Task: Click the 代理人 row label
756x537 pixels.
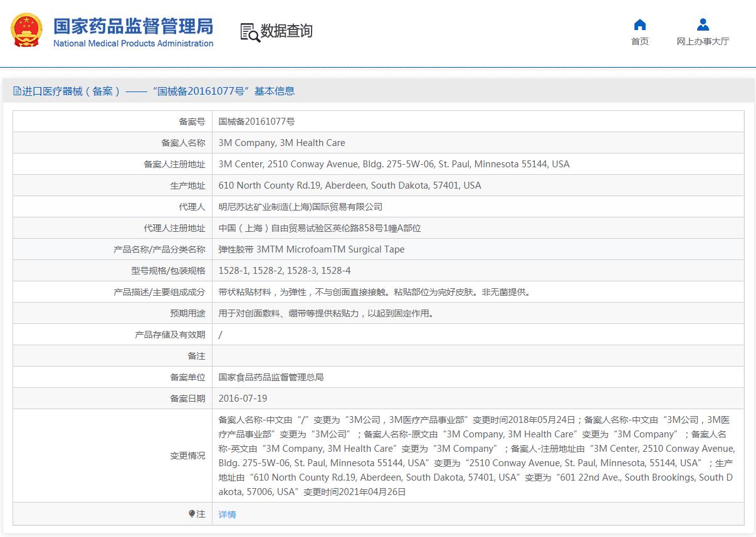Action: (x=192, y=207)
